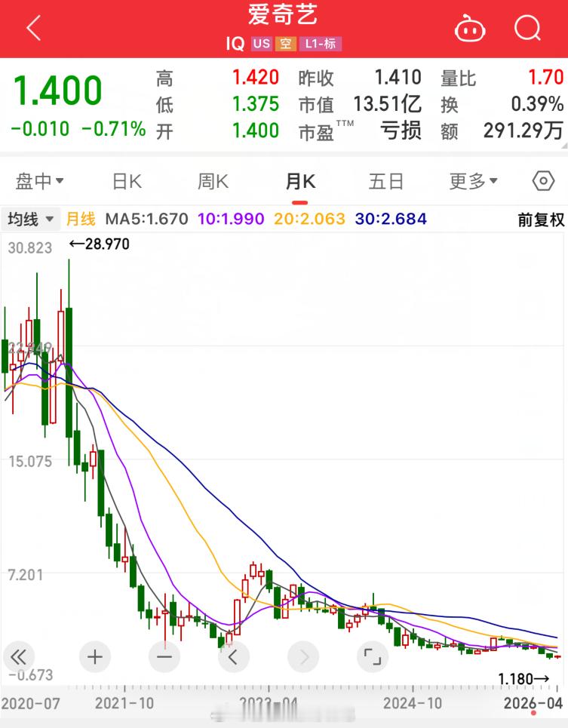Screen dimensions: 568x728
Task: Tap the current price 1.400
Action: (57, 91)
